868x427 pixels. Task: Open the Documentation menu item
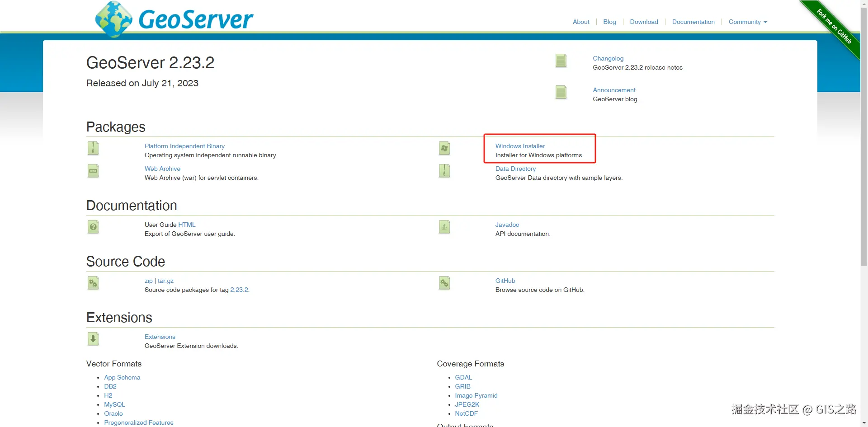click(693, 22)
